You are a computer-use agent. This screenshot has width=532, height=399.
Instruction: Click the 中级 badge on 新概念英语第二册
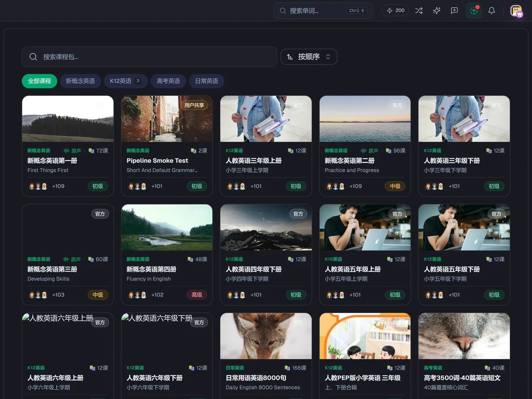click(x=395, y=186)
